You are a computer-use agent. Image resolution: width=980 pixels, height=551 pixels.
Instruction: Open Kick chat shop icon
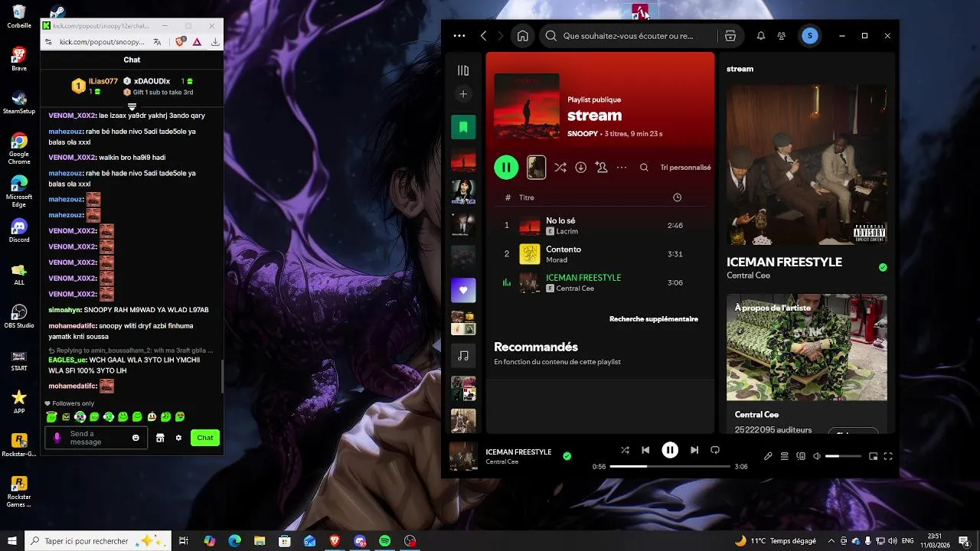[160, 438]
